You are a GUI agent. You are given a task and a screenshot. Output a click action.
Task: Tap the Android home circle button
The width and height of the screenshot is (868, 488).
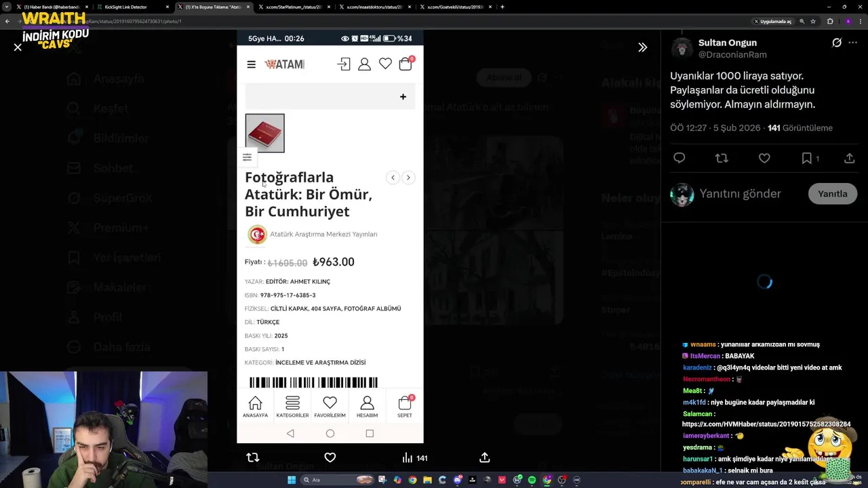(330, 433)
